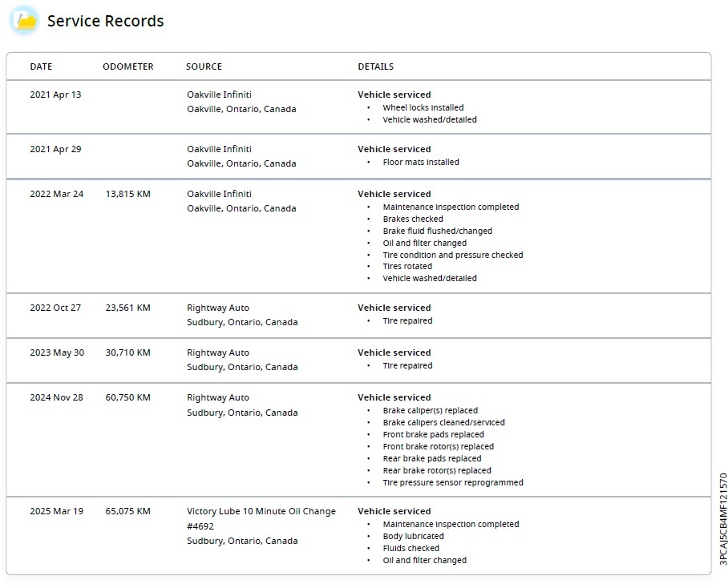Select the 2023 May 30 date cell
Viewport: 728px width, 588px height.
point(57,352)
